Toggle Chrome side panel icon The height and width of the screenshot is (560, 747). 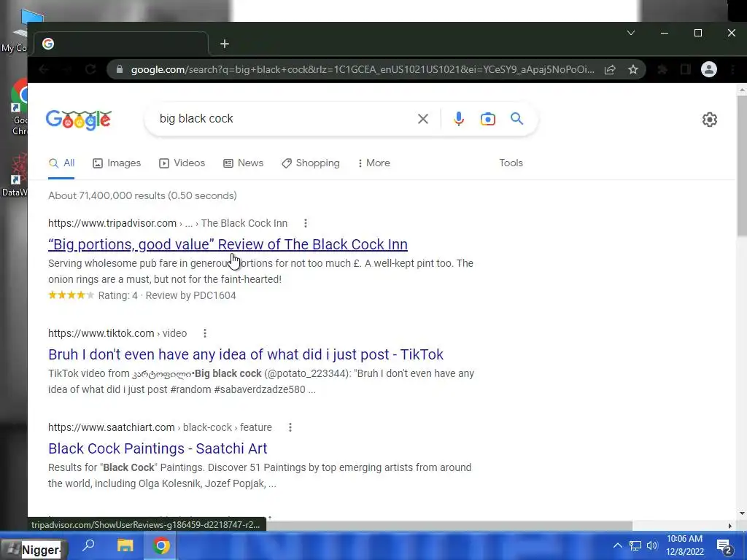click(686, 69)
